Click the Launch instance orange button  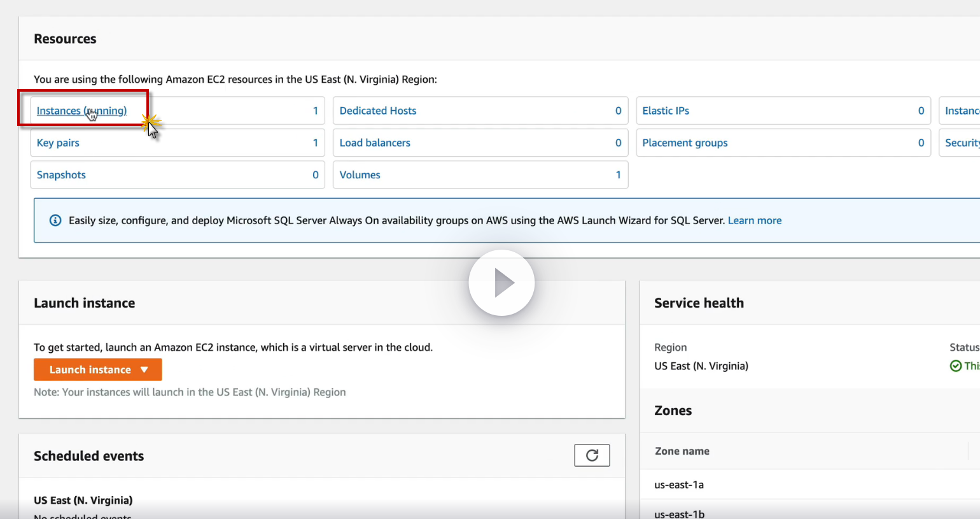point(90,369)
